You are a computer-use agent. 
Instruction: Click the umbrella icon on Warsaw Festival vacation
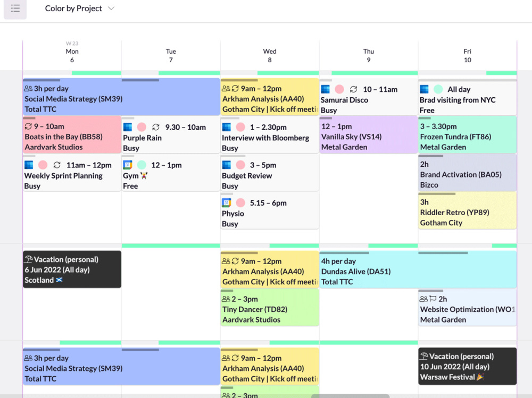424,357
